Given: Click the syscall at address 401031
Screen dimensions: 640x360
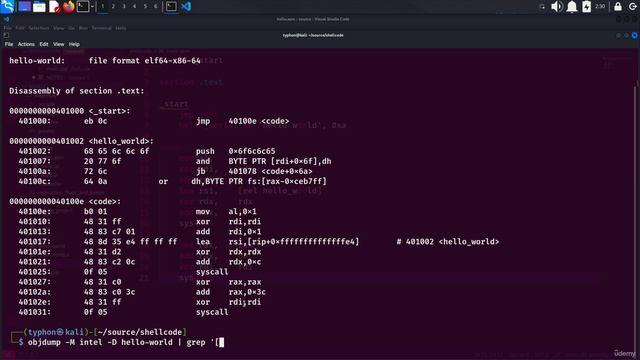Looking at the screenshot, I should [x=212, y=312].
